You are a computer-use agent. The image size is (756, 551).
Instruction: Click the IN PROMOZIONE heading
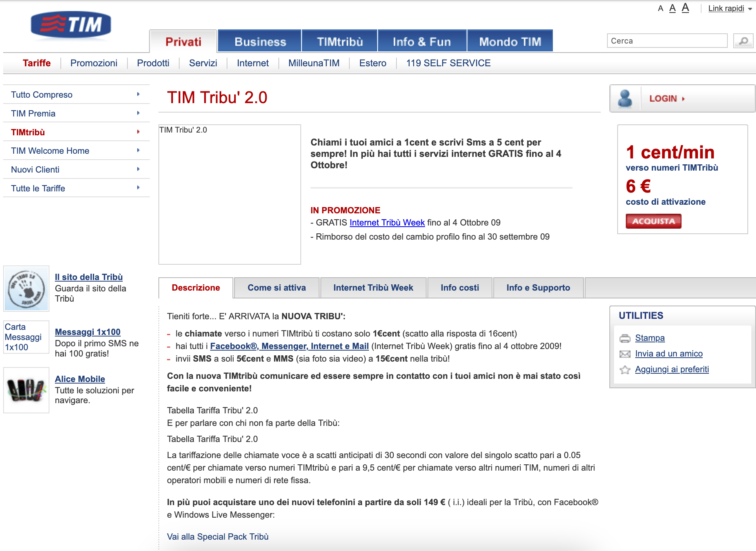[345, 210]
